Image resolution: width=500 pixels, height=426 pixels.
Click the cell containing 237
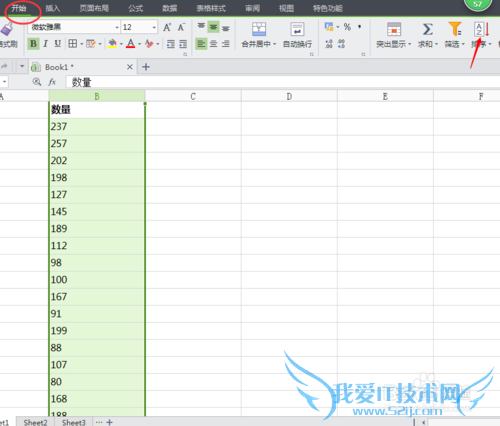click(97, 127)
